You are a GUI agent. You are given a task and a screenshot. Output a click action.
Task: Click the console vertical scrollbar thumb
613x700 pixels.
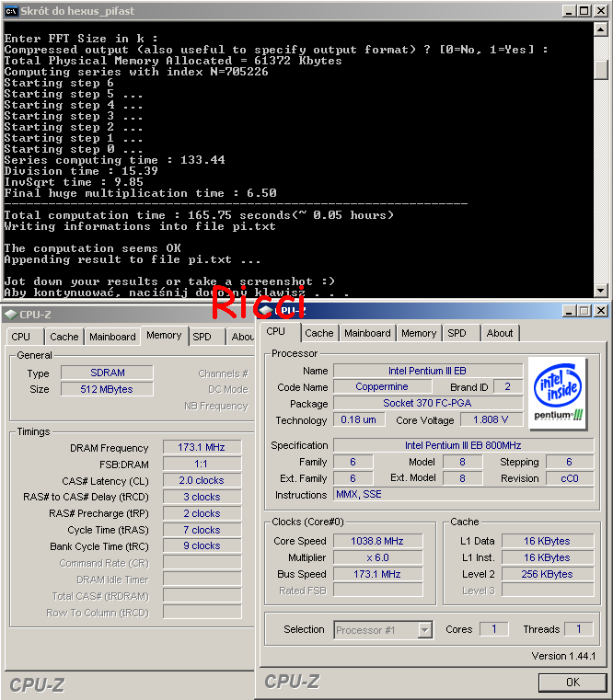click(x=600, y=70)
